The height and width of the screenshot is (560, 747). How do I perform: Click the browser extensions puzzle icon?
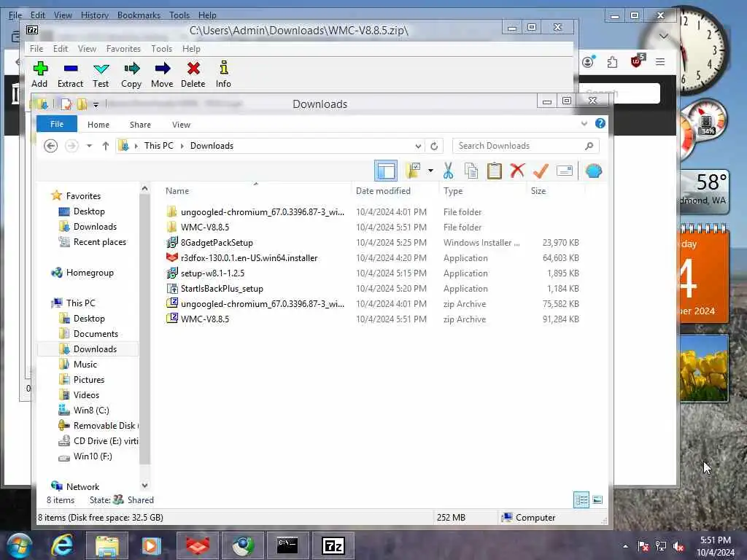612,62
